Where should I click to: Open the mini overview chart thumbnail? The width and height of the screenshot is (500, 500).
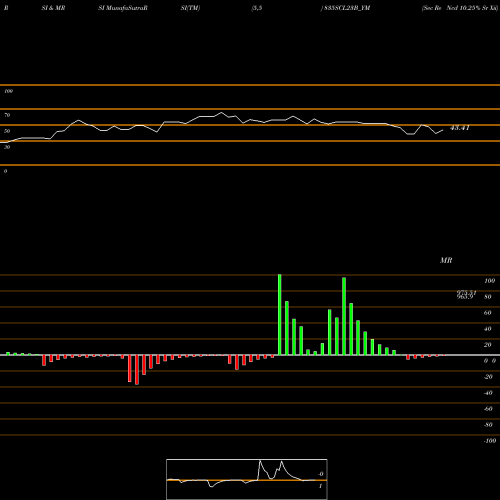tap(247, 479)
